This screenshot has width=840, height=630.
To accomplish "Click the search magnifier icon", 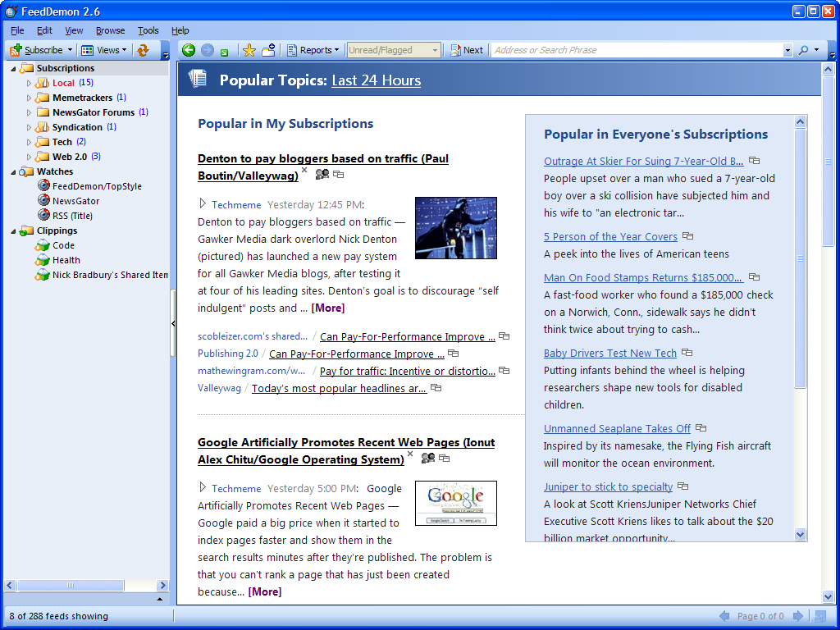I will coord(803,50).
